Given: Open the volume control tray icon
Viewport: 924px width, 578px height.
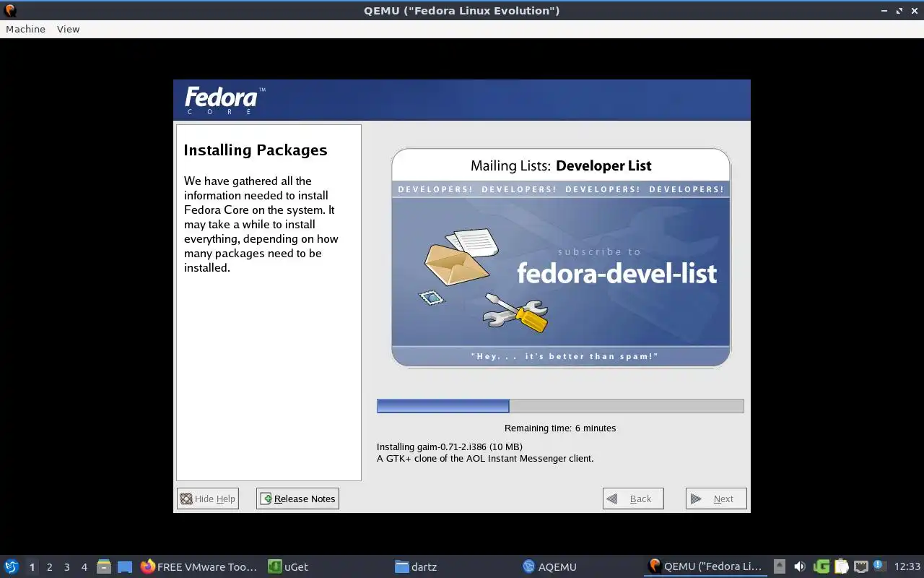Looking at the screenshot, I should click(x=800, y=566).
